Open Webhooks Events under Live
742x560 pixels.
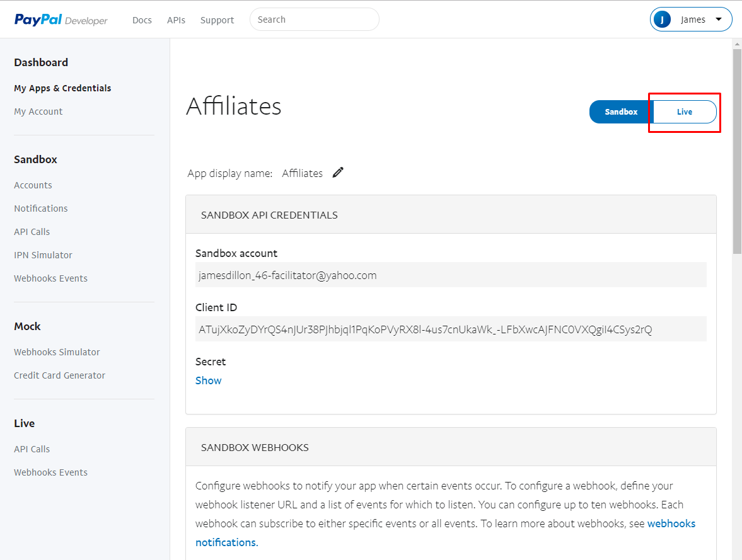50,472
